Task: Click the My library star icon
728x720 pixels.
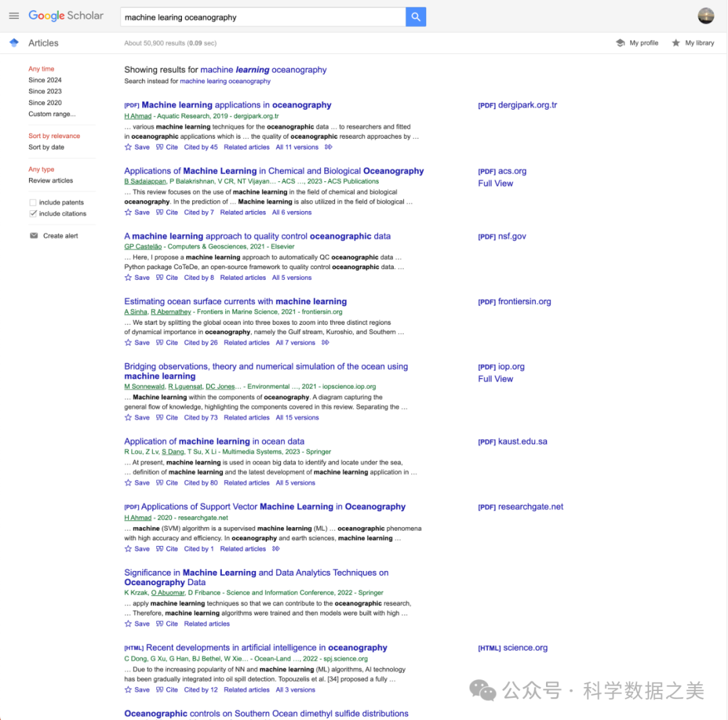Action: click(x=675, y=43)
